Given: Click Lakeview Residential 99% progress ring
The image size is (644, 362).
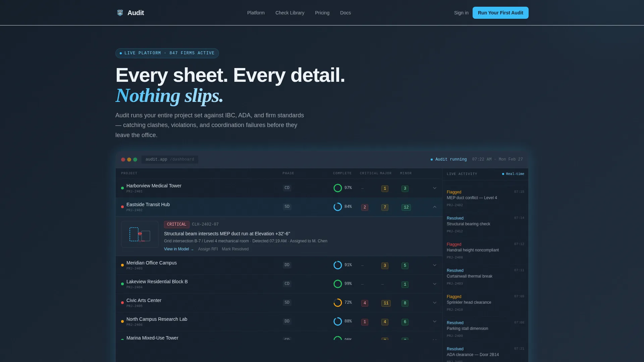Looking at the screenshot, I should [338, 284].
